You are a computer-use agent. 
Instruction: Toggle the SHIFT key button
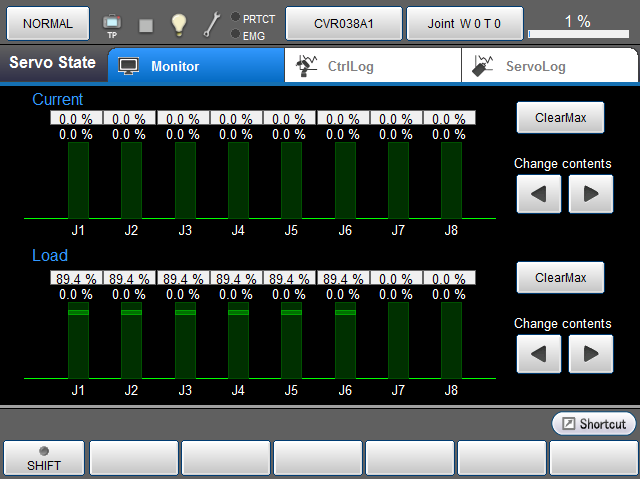click(x=43, y=458)
